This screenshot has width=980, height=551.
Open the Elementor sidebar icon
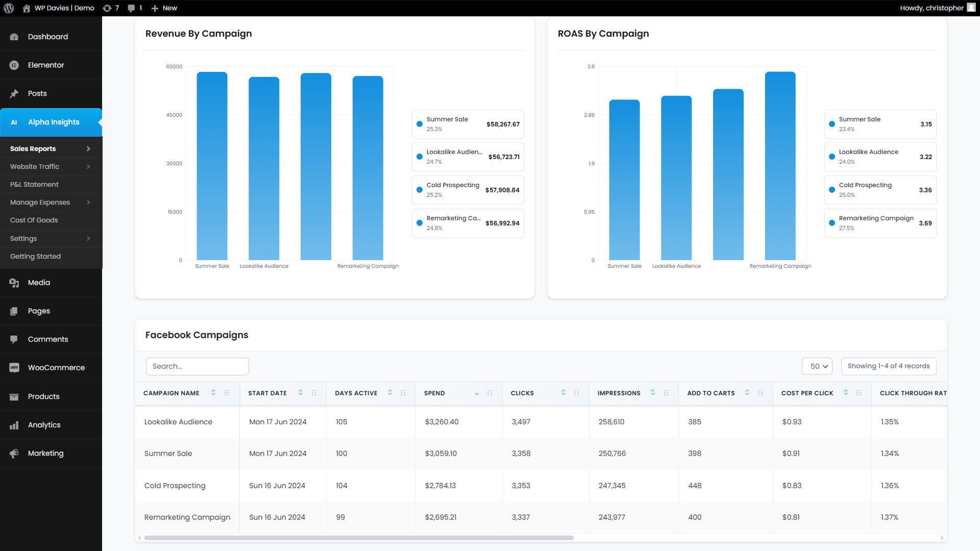[14, 65]
